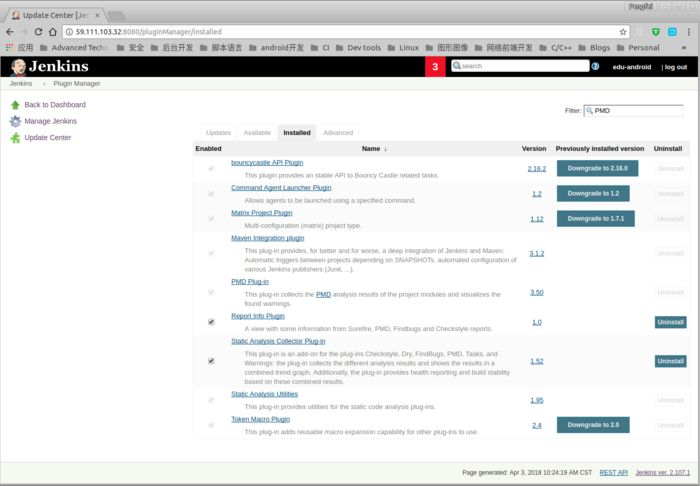Open the C/C++ bookmark folder
Screen dimensions: 700x486
click(555, 47)
